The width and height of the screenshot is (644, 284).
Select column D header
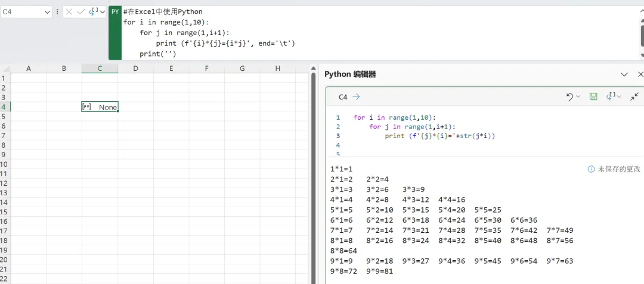[135, 68]
